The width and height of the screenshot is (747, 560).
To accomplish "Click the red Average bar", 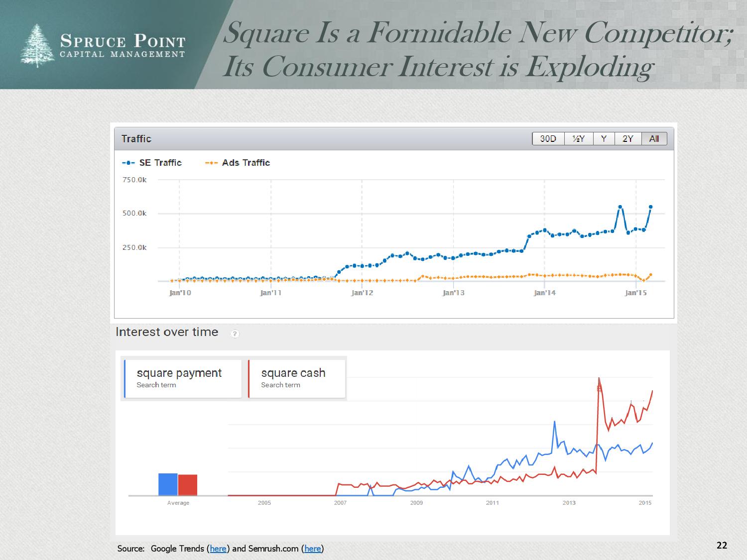I will coord(188,485).
